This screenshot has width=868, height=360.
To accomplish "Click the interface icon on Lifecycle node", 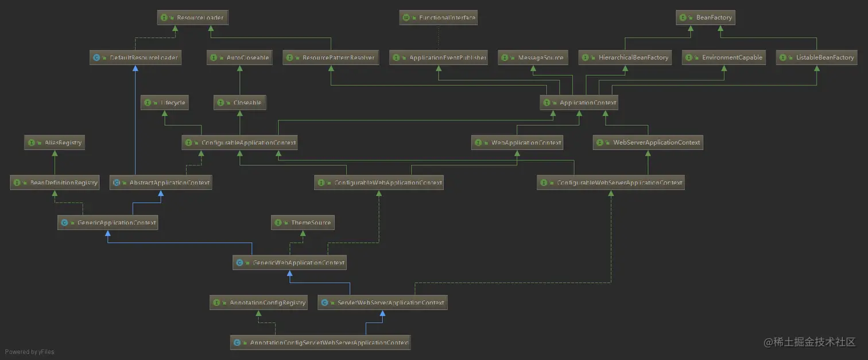I will tap(147, 102).
